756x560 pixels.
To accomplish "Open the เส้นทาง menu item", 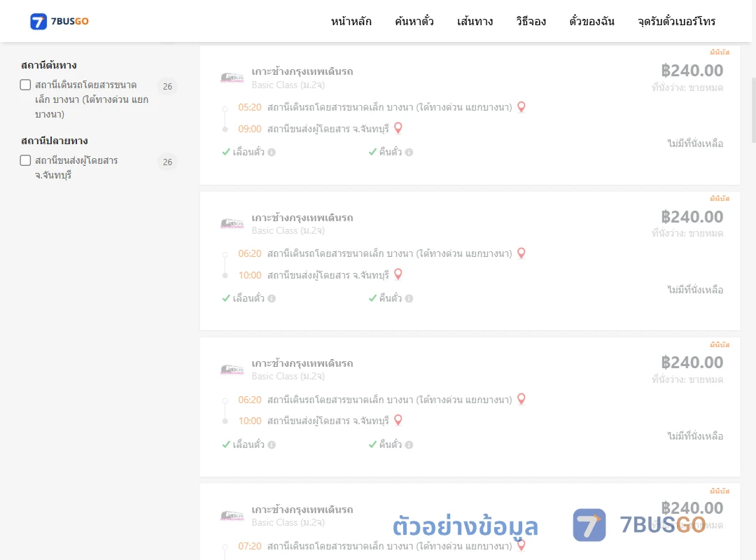I will [x=475, y=21].
